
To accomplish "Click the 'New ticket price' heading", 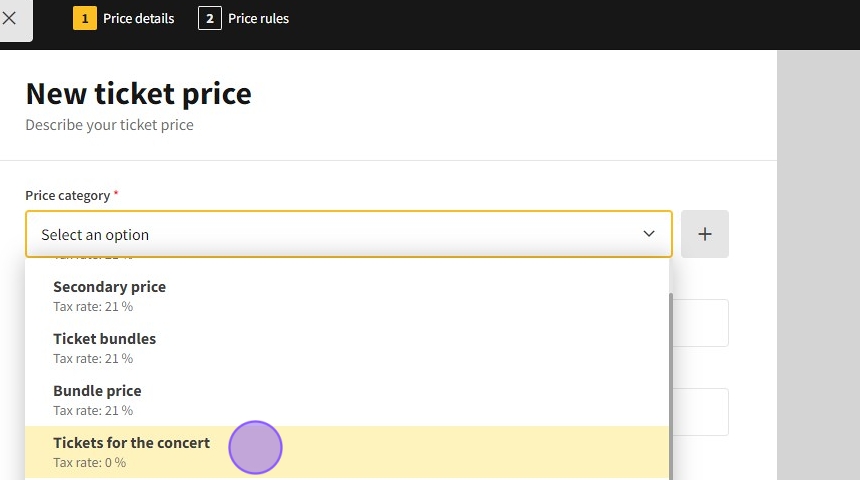I will 138,94.
